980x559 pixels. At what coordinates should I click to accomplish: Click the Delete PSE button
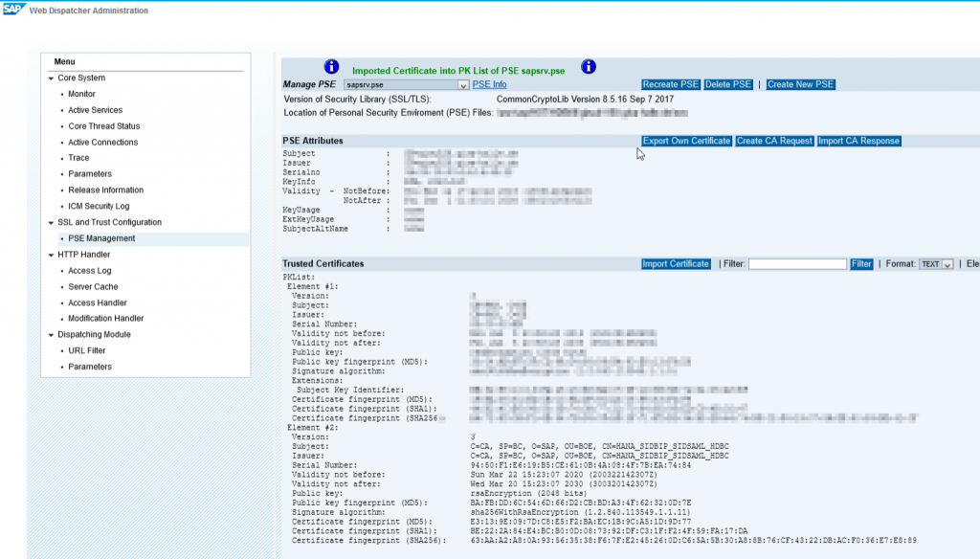pyautogui.click(x=728, y=84)
